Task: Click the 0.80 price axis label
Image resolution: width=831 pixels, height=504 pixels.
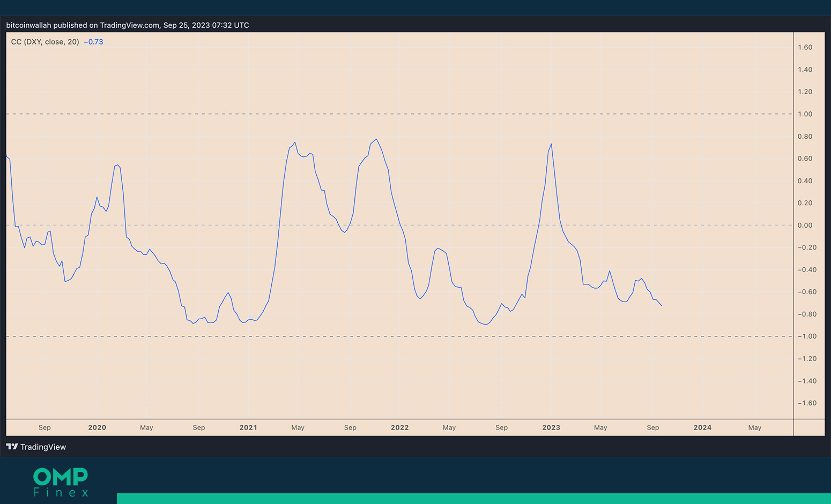Action: pyautogui.click(x=805, y=136)
